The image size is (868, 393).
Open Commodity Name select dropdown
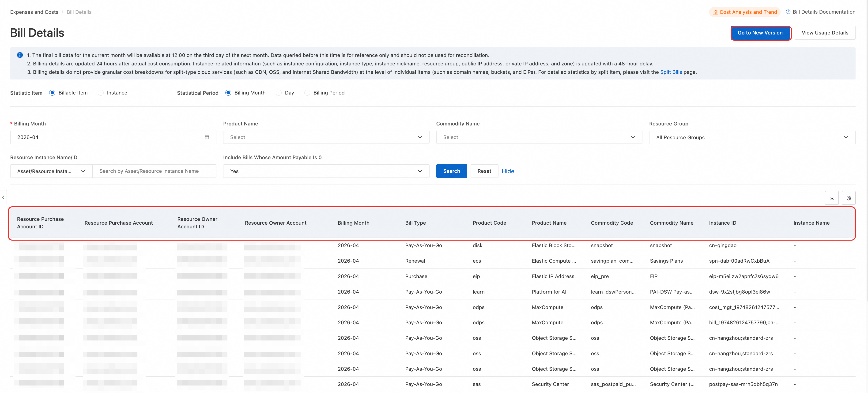[x=539, y=137]
